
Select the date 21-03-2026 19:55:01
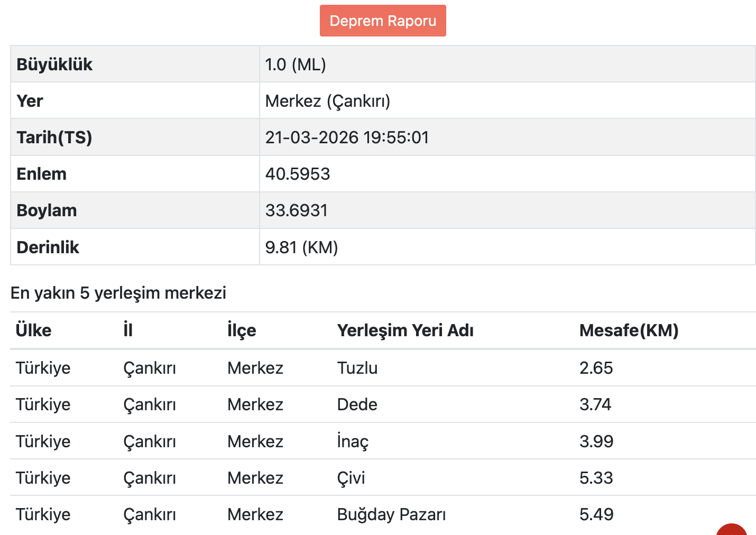pos(347,137)
